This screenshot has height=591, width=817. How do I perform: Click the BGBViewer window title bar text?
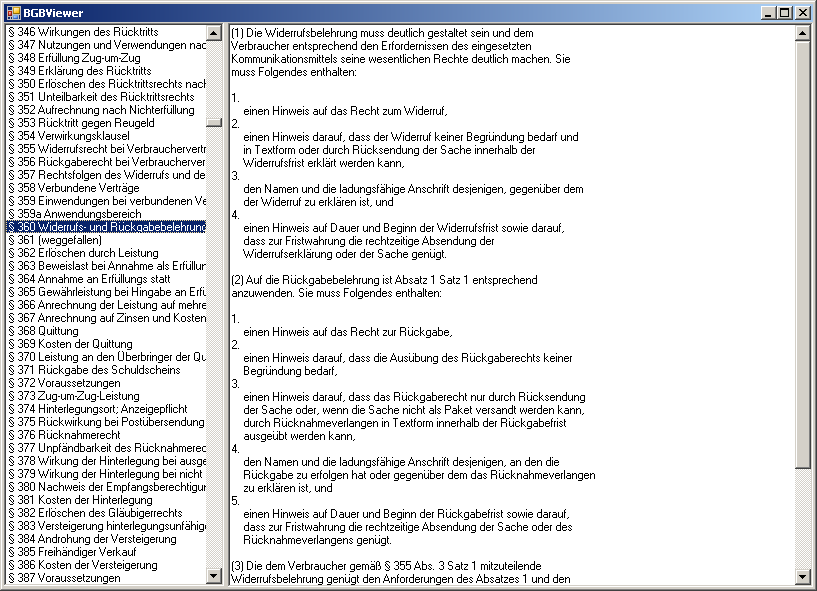(53, 13)
